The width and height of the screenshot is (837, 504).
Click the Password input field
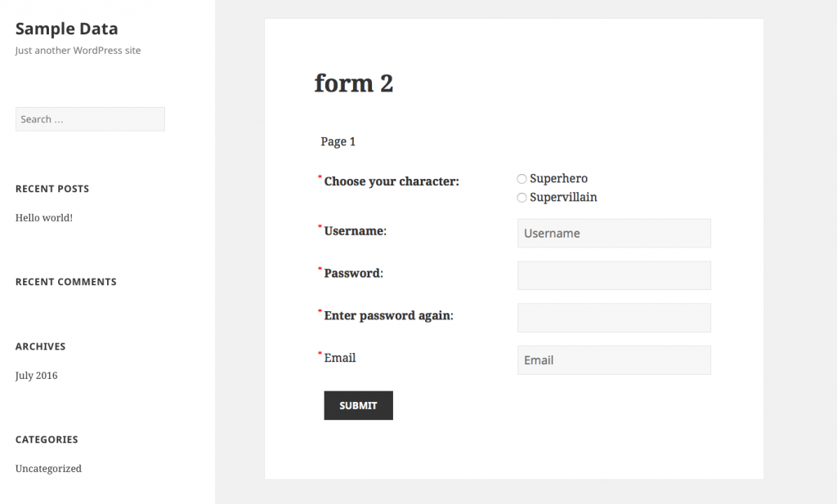click(x=614, y=274)
